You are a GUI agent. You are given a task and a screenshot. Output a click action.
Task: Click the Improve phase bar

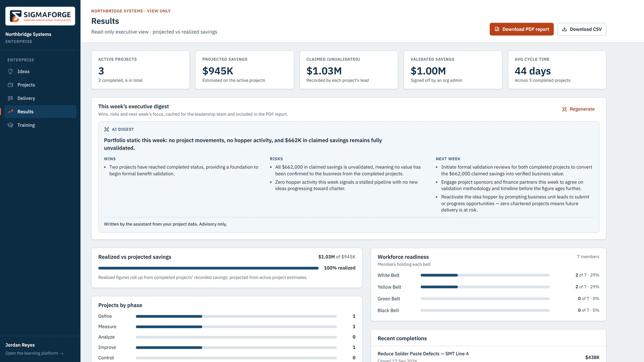click(236, 348)
